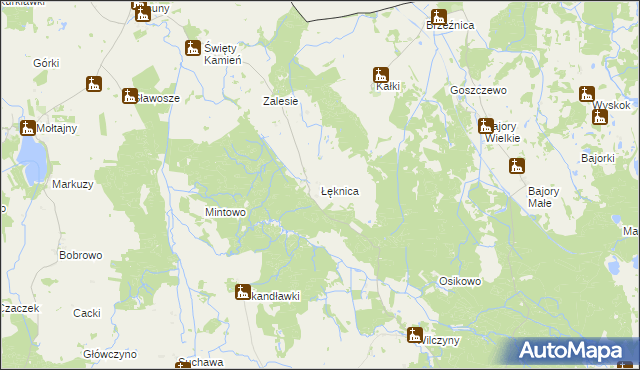Click the church icon at Brzeźnica
The width and height of the screenshot is (640, 370).
(x=439, y=17)
